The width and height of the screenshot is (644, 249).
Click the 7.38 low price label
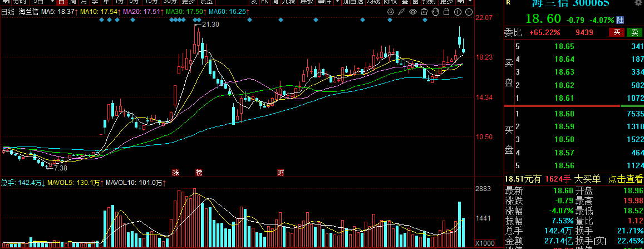pos(60,168)
